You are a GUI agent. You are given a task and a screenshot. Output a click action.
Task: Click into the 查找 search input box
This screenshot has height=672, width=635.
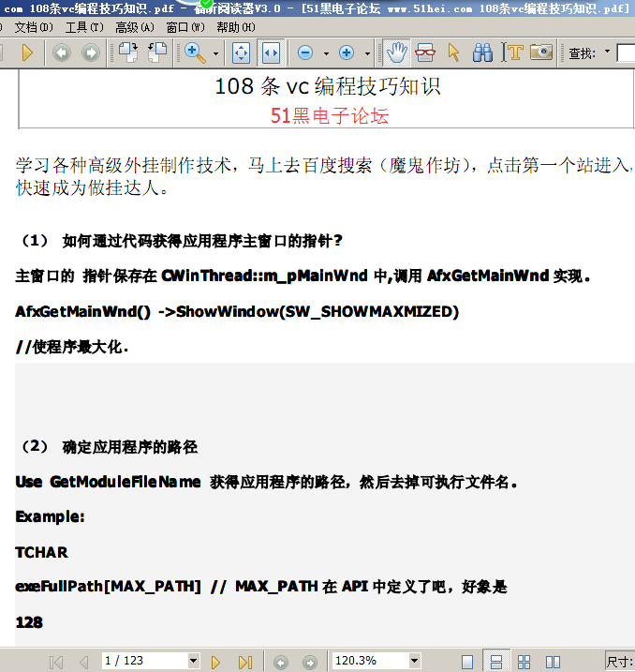pyautogui.click(x=626, y=53)
